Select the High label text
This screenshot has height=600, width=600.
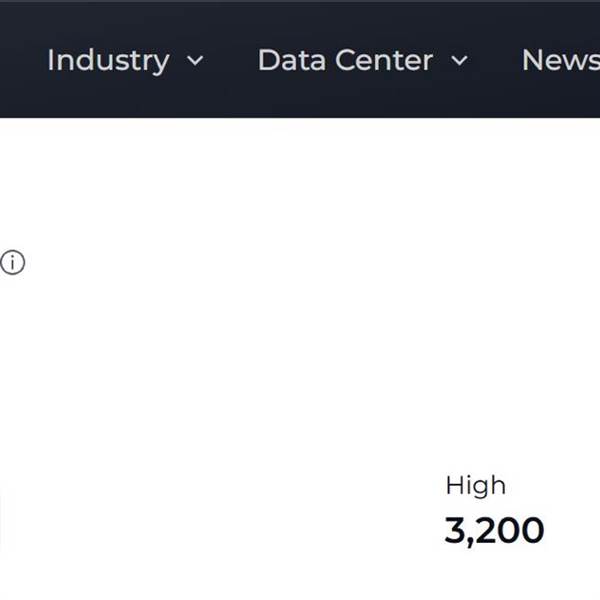475,486
